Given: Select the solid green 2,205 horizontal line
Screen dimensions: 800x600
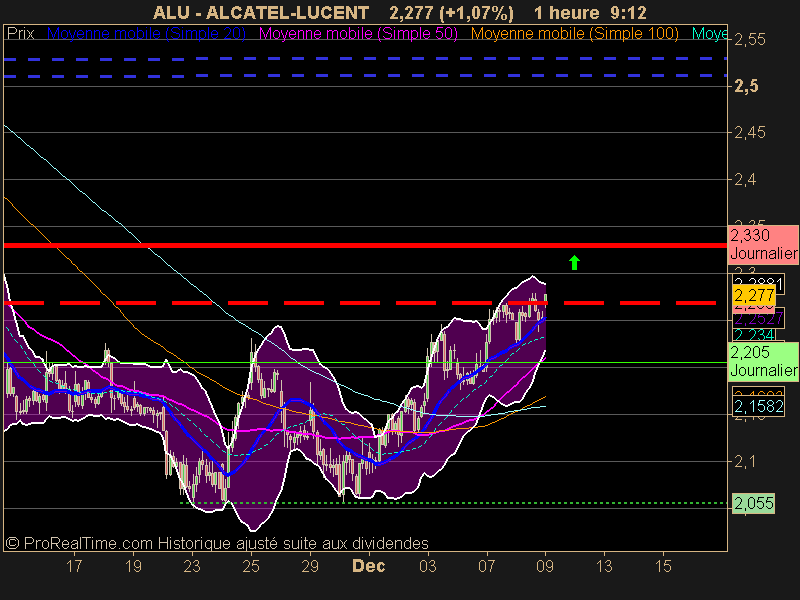Looking at the screenshot, I should point(365,363).
